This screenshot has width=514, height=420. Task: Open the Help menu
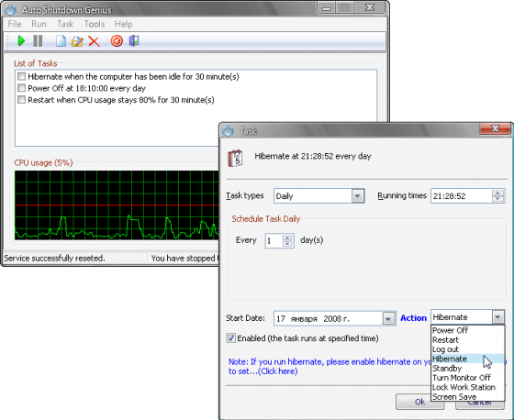(123, 24)
